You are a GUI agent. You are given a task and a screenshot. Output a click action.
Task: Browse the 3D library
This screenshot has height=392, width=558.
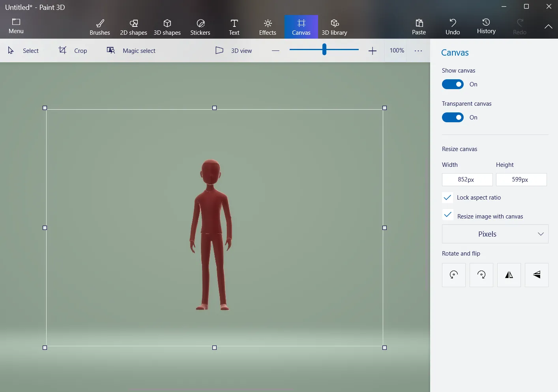334,26
